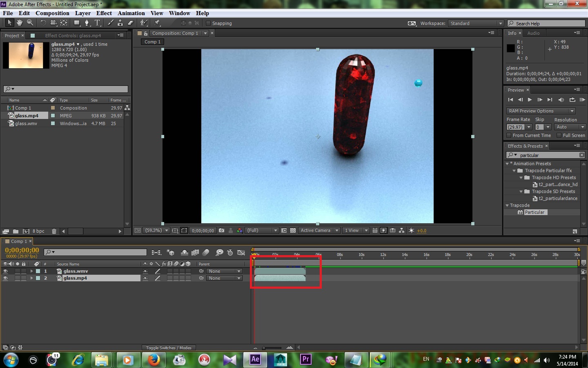Select the Clone Stamp tool
Screen dimensions: 588x368
coord(120,23)
